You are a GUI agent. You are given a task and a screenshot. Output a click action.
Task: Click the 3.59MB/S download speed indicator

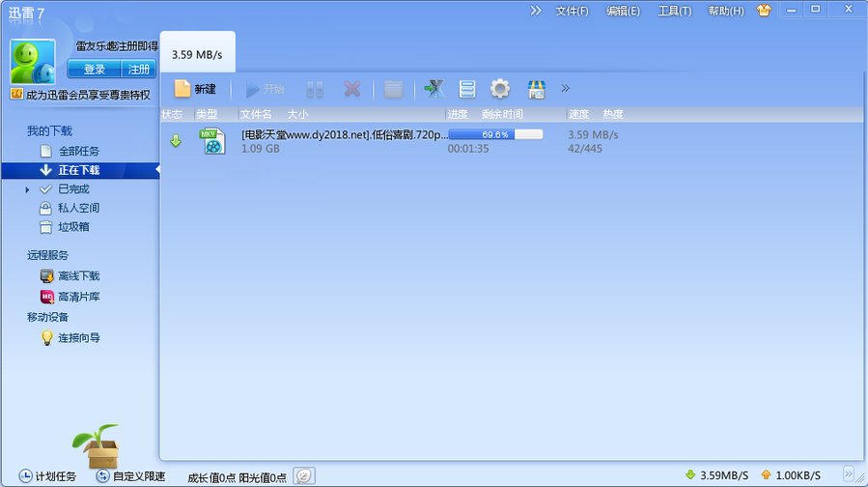(716, 474)
